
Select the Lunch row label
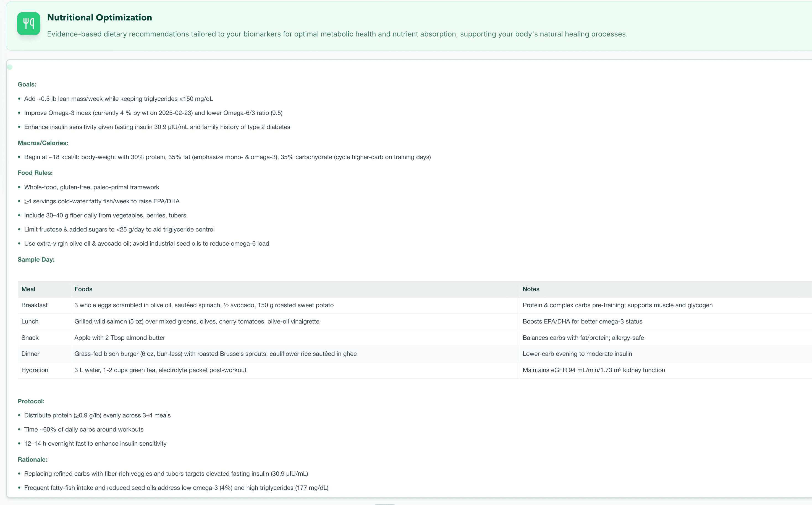click(30, 321)
